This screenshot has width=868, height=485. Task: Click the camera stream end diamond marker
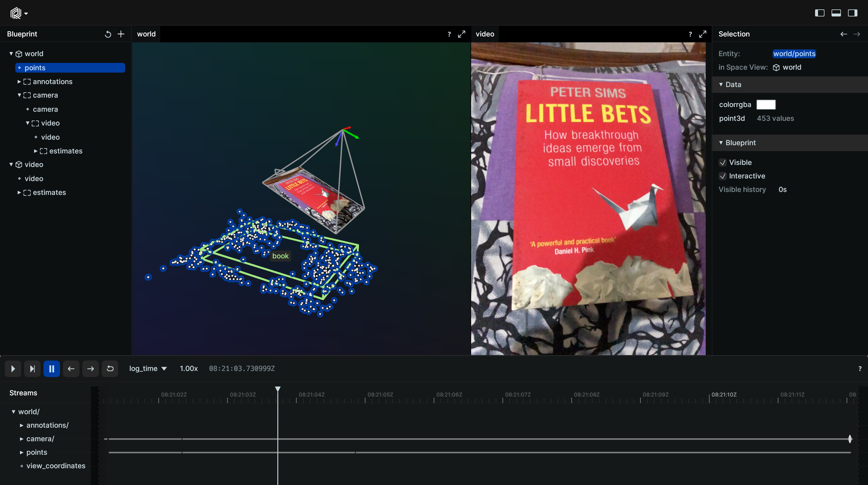(850, 439)
